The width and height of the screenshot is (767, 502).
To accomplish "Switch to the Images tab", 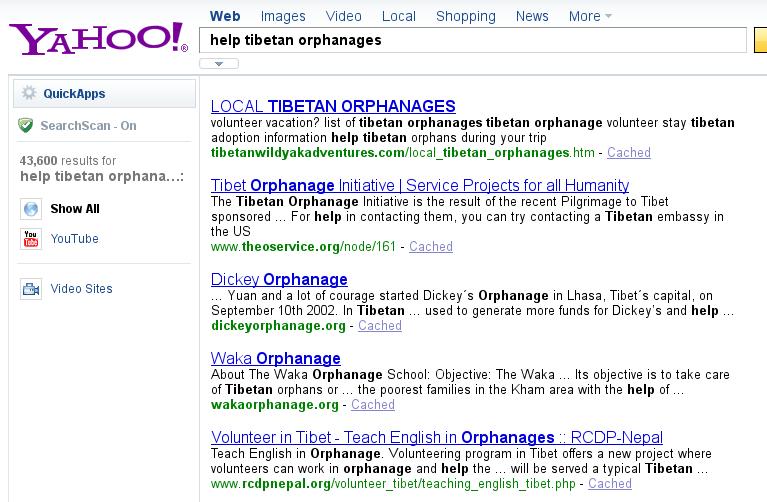I will (x=283, y=16).
